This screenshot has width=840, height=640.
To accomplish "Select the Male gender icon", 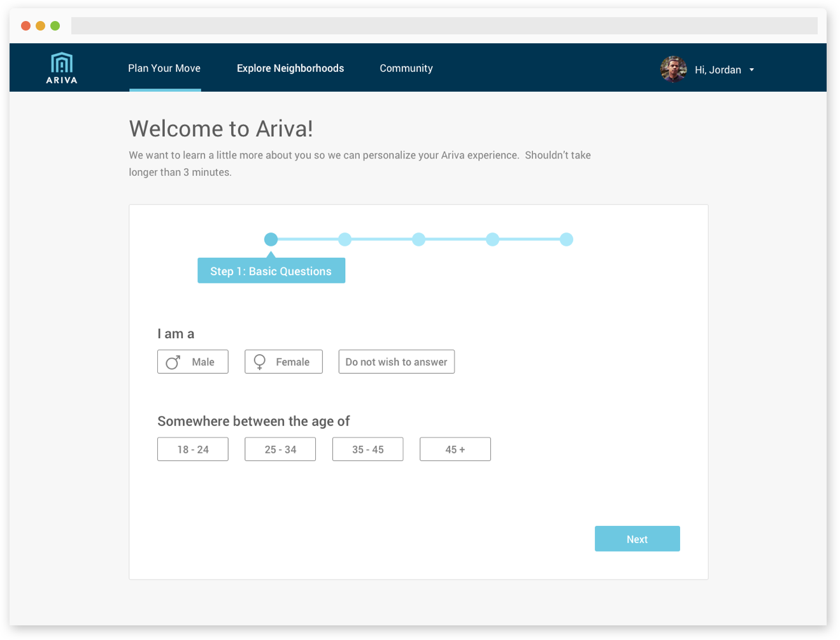I will pyautogui.click(x=173, y=362).
